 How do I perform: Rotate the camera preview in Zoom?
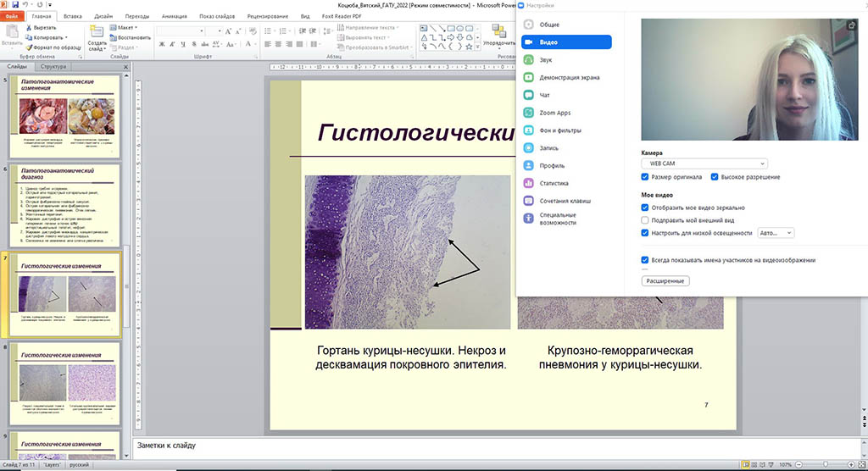pyautogui.click(x=851, y=25)
